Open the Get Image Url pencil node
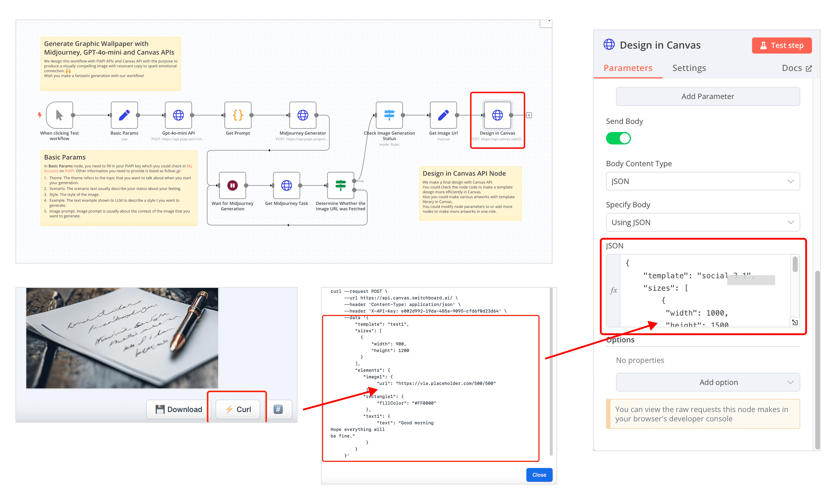This screenshot has width=836, height=504. point(443,115)
